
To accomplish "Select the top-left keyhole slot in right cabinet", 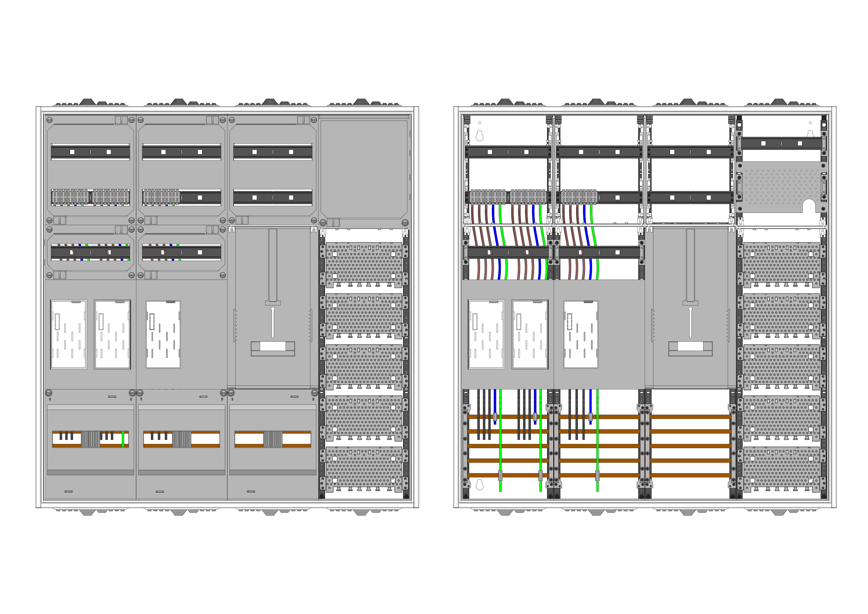I will [x=479, y=136].
